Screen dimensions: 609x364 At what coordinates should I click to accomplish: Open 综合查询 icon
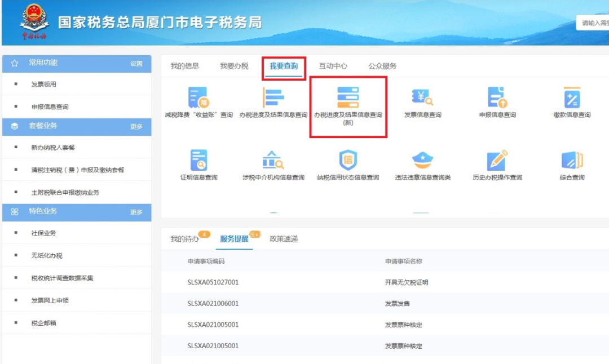point(572,160)
